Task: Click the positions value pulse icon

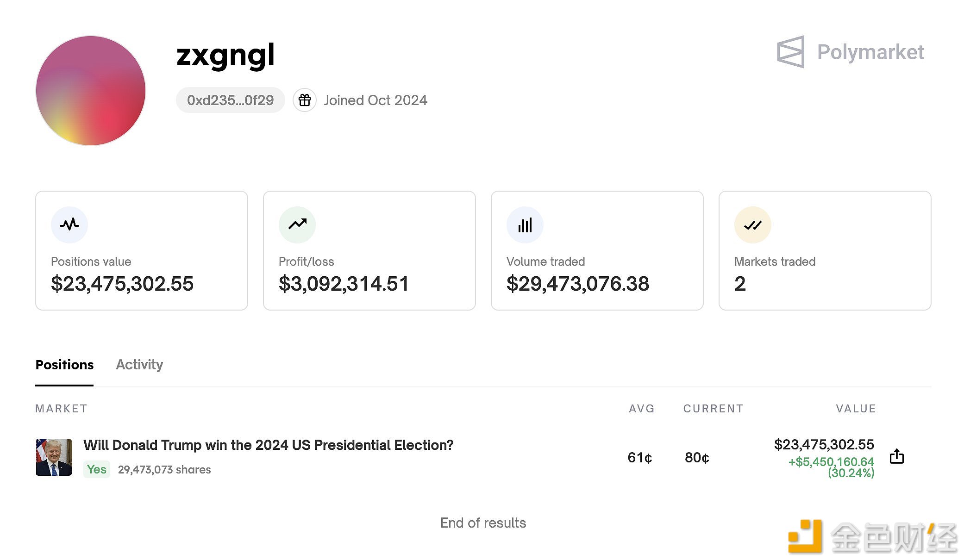Action: [x=69, y=224]
